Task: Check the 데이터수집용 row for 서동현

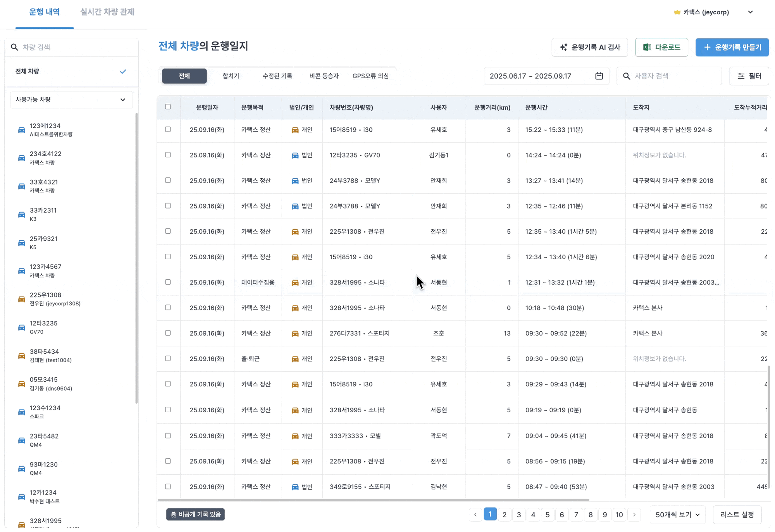Action: point(168,282)
